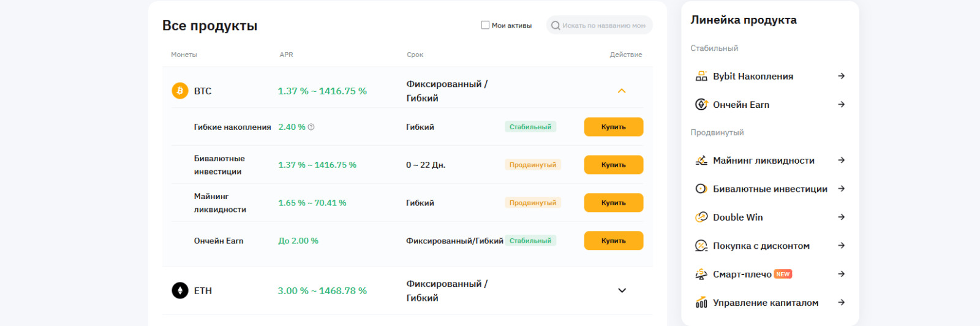Click the Покупка с дисконтом icon
The width and height of the screenshot is (980, 326).
coord(701,246)
